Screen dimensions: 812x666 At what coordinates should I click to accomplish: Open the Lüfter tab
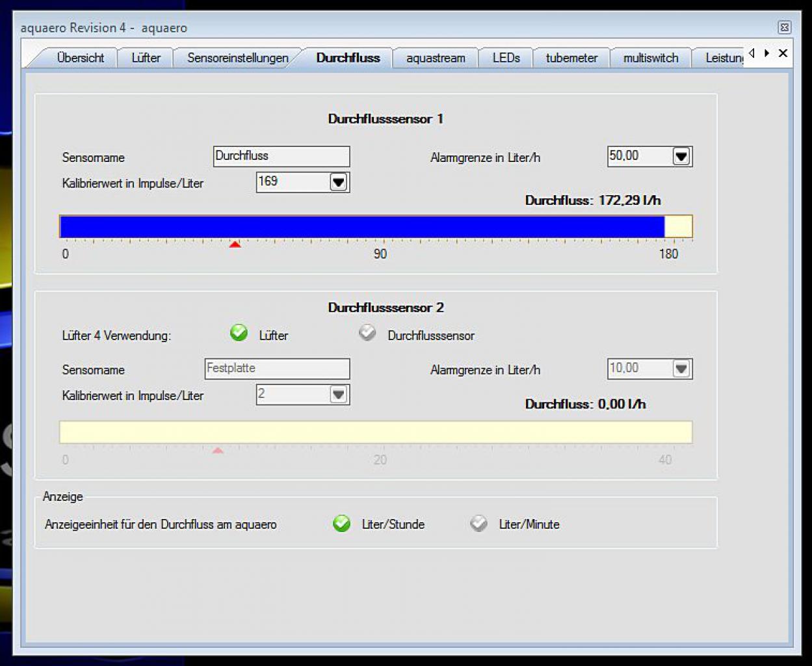tap(146, 58)
